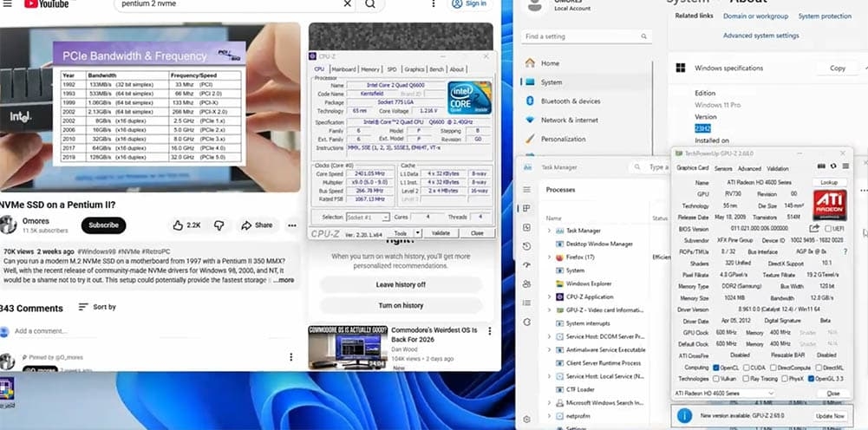Click GPU-Z refresh icon
868x430 pixels.
pyautogui.click(x=833, y=166)
